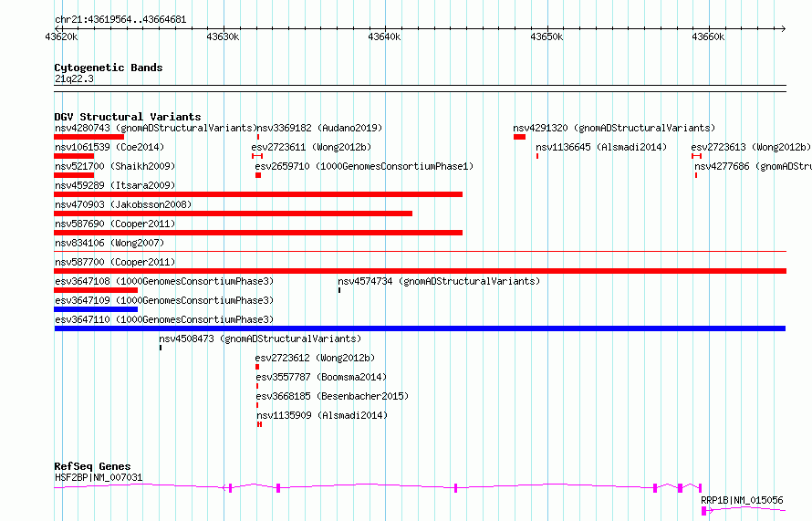Screen dimensions: 812x521
Task: Select the nsv3369182 (Audano2019) label
Action: pos(319,128)
